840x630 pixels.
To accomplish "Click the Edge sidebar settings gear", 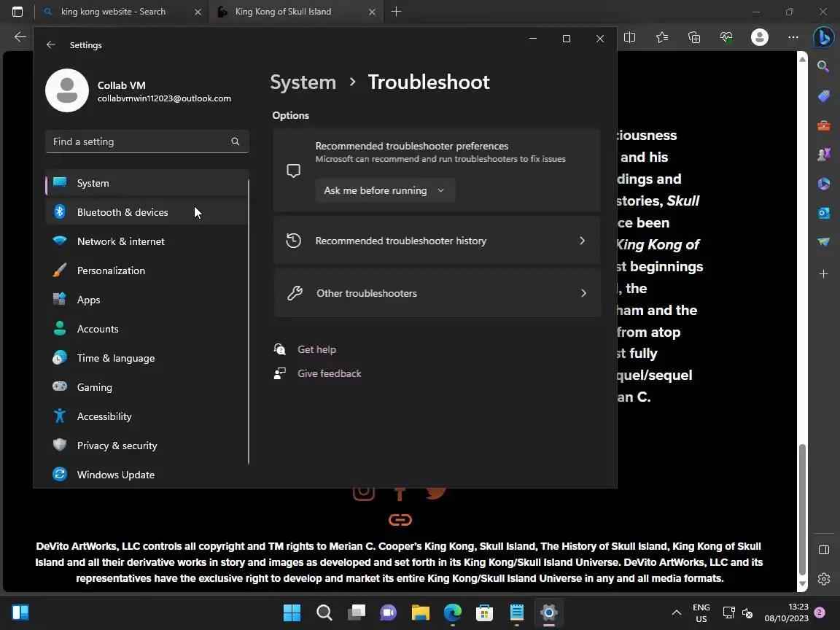I will (x=824, y=579).
